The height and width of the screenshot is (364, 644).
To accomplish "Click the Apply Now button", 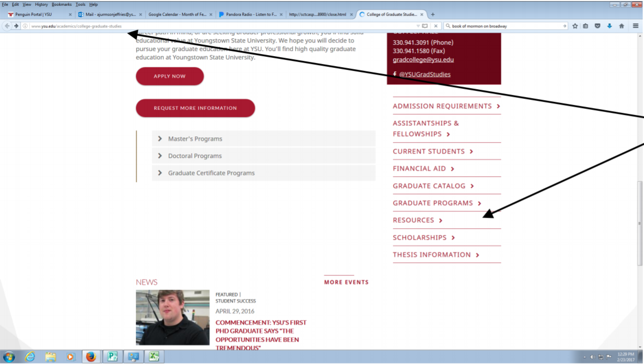I will (169, 76).
